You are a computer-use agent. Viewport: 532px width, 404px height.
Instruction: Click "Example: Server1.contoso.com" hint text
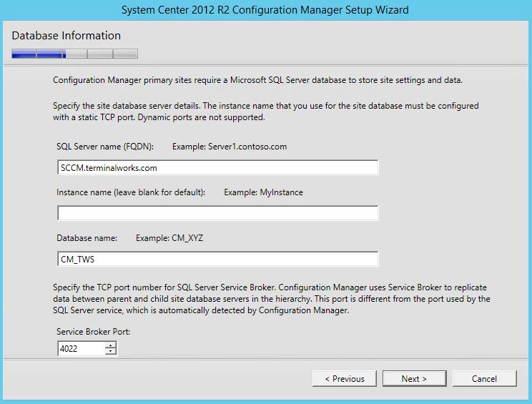[x=230, y=147]
